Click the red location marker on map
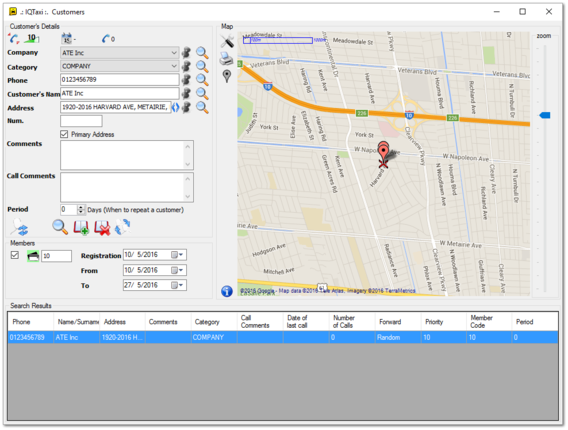 (383, 151)
